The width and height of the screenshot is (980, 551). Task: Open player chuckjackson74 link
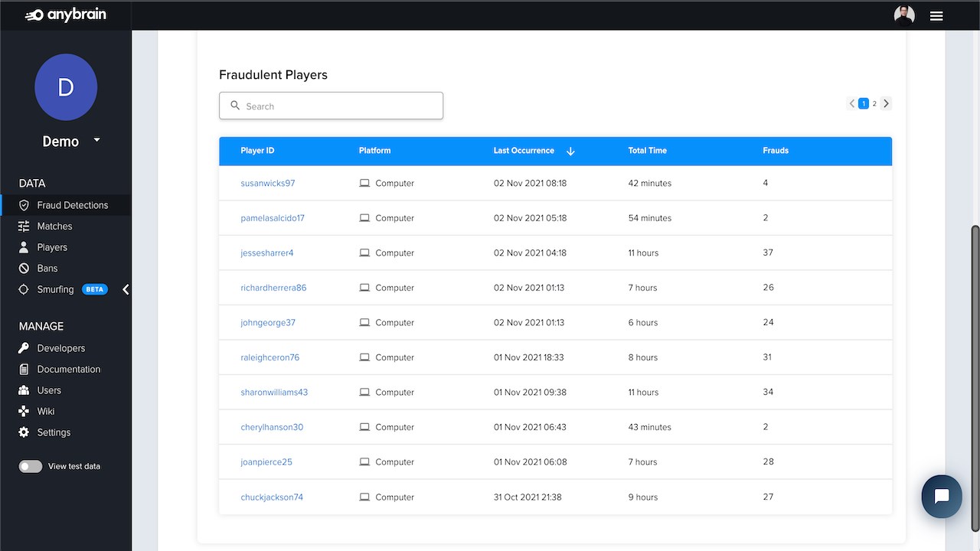[272, 497]
